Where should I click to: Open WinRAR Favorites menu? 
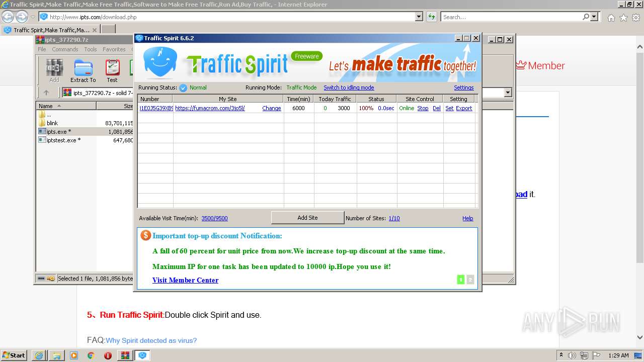tap(114, 49)
